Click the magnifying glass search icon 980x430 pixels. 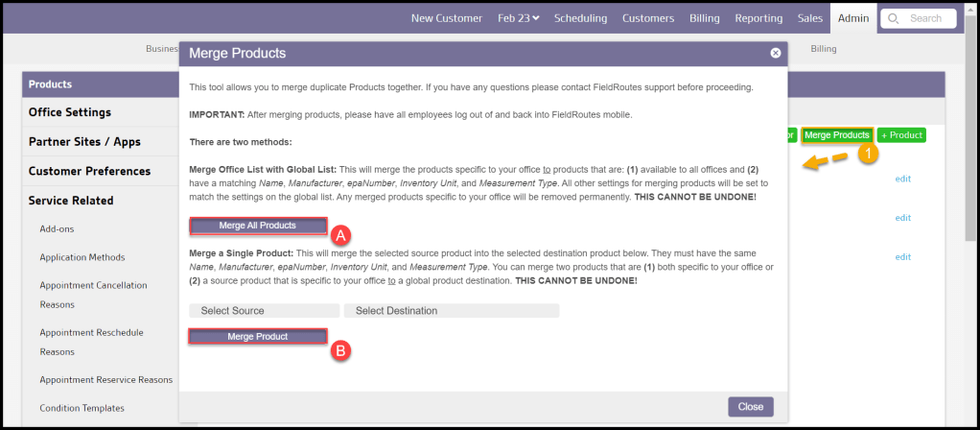coord(893,18)
